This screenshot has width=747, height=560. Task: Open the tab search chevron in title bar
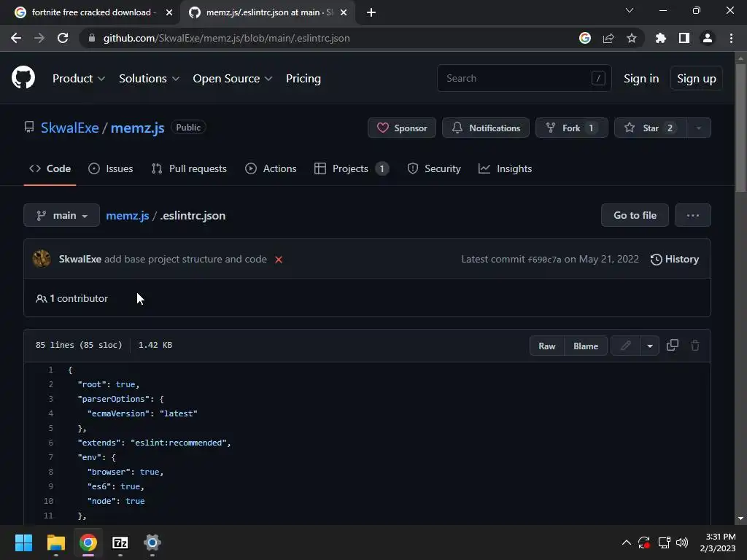630,10
